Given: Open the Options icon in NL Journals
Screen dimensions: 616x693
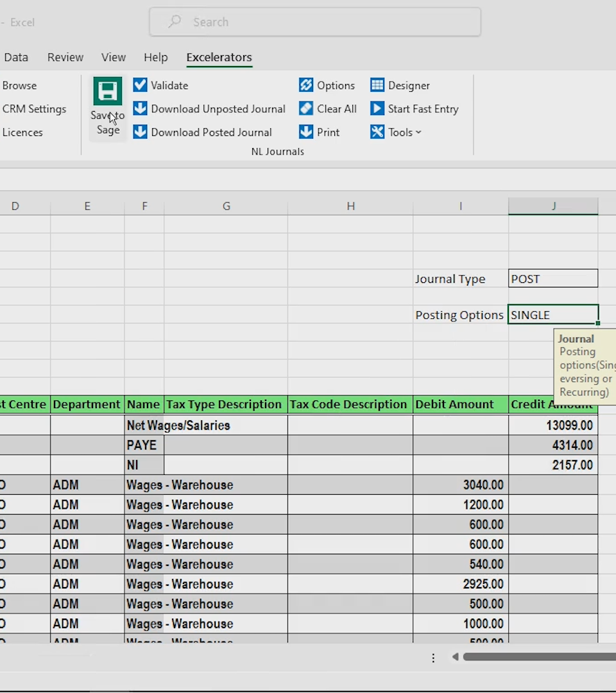Looking at the screenshot, I should coord(306,85).
